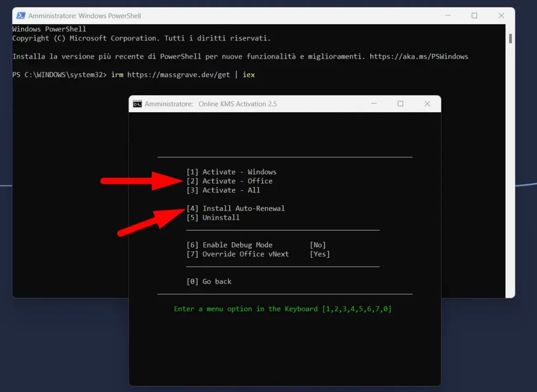The image size is (537, 392).
Task: Click the "irm" command in PowerShell
Action: point(117,74)
